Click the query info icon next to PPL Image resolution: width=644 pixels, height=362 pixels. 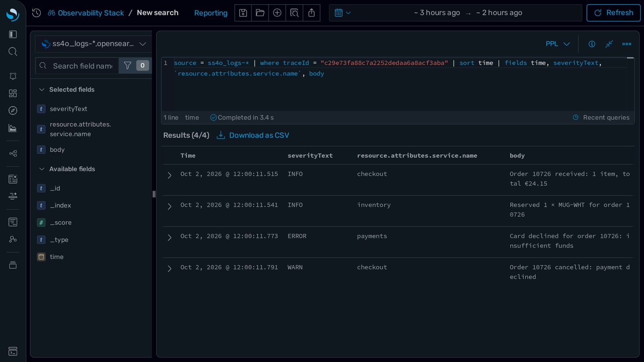(592, 44)
